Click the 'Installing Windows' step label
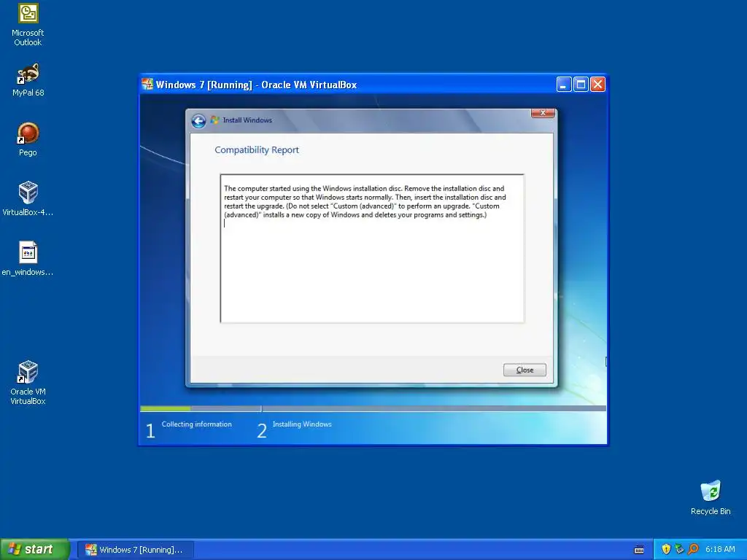This screenshot has width=747, height=560. (302, 424)
